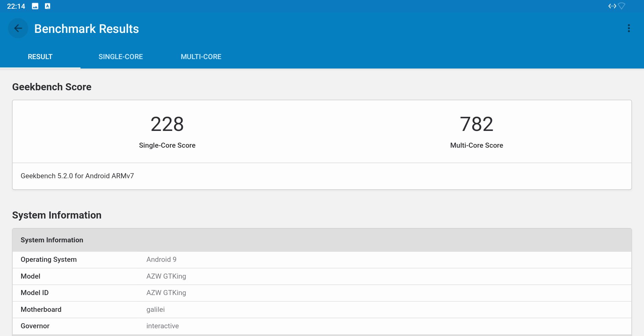Click the Single-Core Score label
Screen dimensions: 644x336
pos(167,145)
